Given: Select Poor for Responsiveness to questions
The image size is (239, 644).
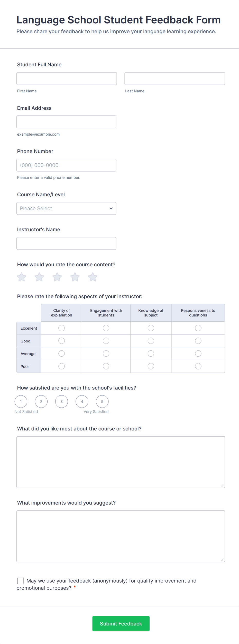Looking at the screenshot, I should [198, 366].
